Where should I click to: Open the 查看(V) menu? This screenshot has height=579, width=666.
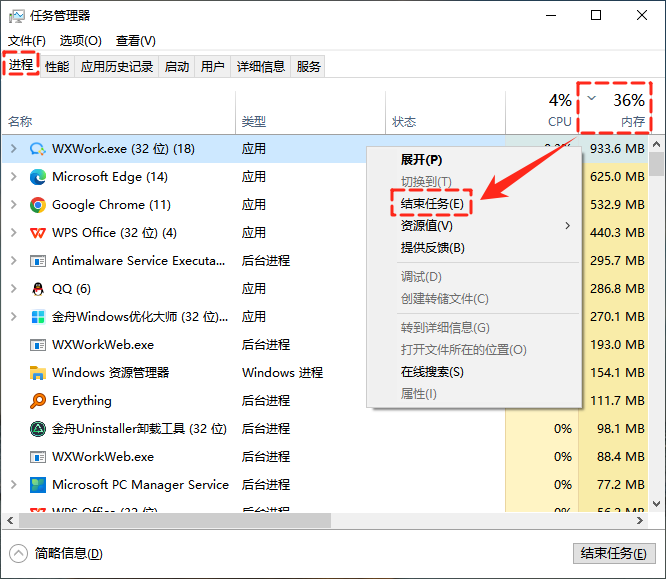click(135, 41)
